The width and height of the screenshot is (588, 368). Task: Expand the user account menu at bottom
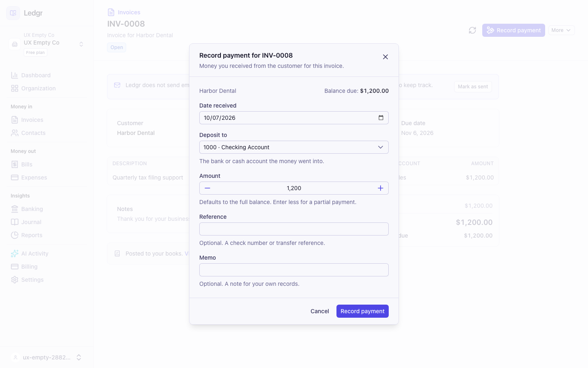click(x=47, y=357)
